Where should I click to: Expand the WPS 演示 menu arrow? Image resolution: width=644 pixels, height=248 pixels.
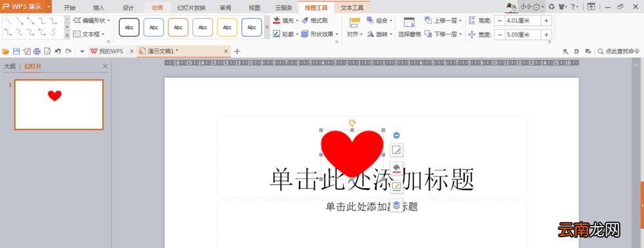click(x=49, y=6)
